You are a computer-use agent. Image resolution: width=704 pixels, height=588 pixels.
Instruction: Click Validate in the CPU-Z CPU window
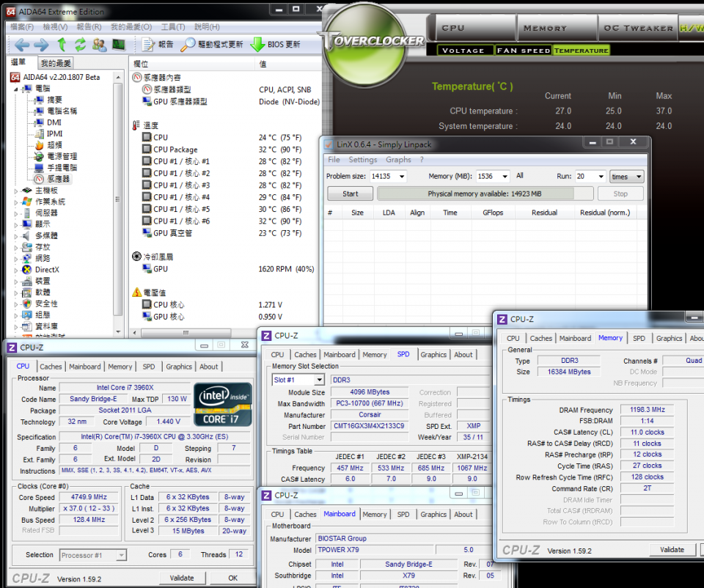coord(182,578)
